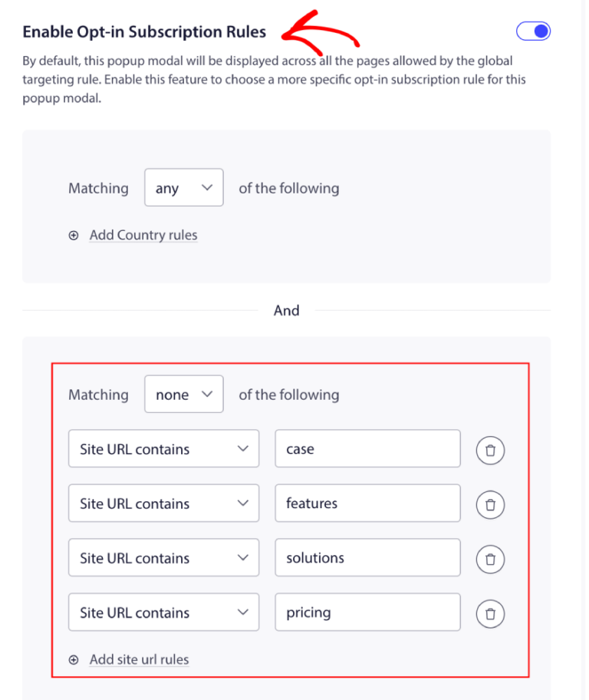Viewport: 589px width, 700px height.
Task: Click the Enable Opt-in Subscription Rules heading
Action: (144, 31)
